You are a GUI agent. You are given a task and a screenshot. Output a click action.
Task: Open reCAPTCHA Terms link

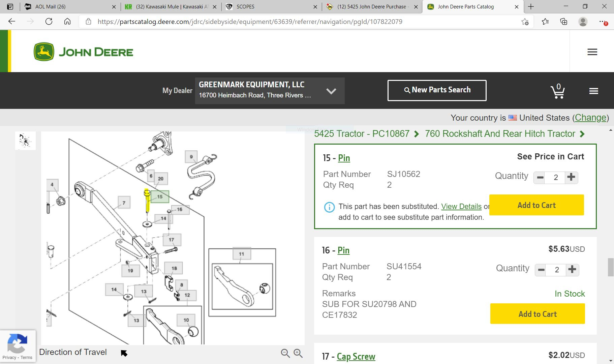pyautogui.click(x=26, y=358)
